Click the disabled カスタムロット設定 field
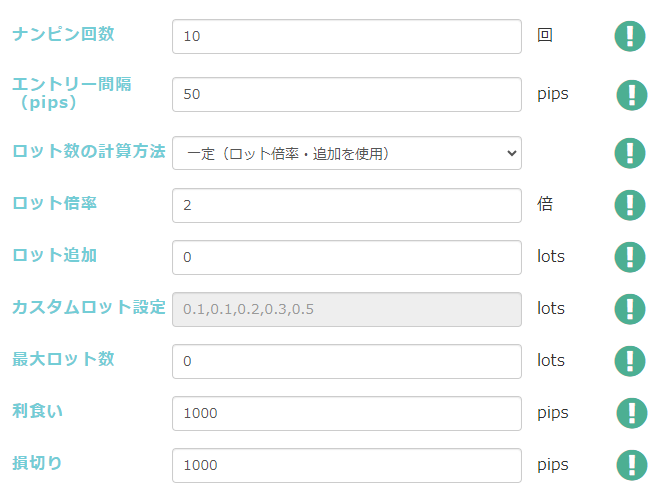Image resolution: width=662 pixels, height=495 pixels. point(347,309)
